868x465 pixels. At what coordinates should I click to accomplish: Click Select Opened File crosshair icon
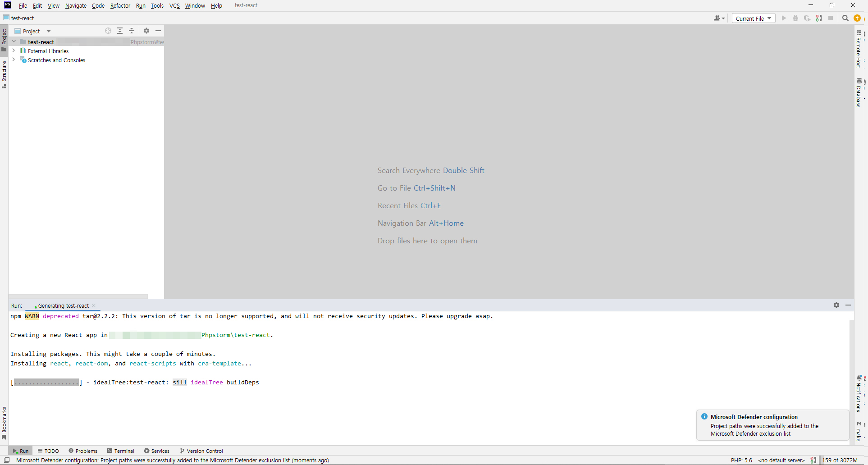pyautogui.click(x=108, y=31)
